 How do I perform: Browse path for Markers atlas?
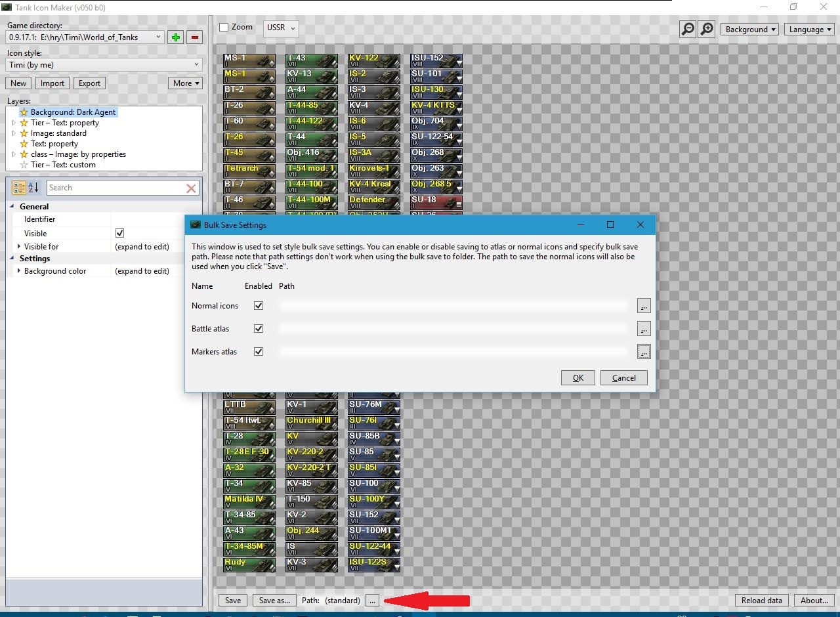[644, 352]
